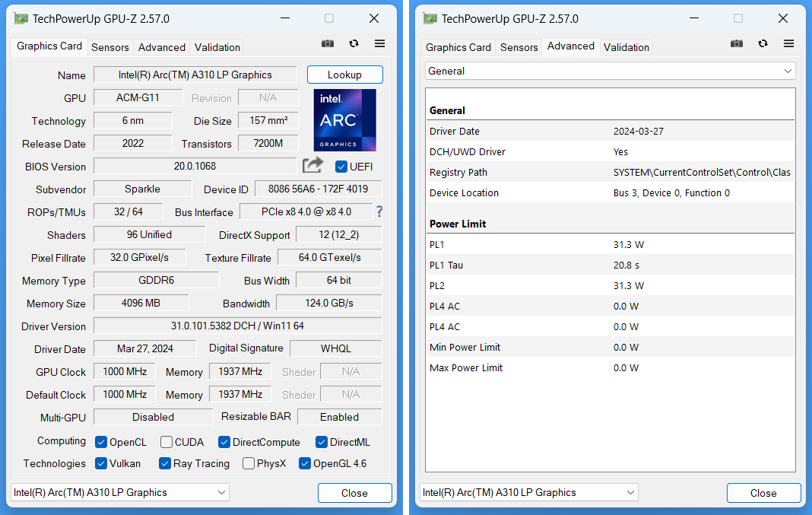Click BIOS share/export arrow icon
The width and height of the screenshot is (812, 515).
312,165
